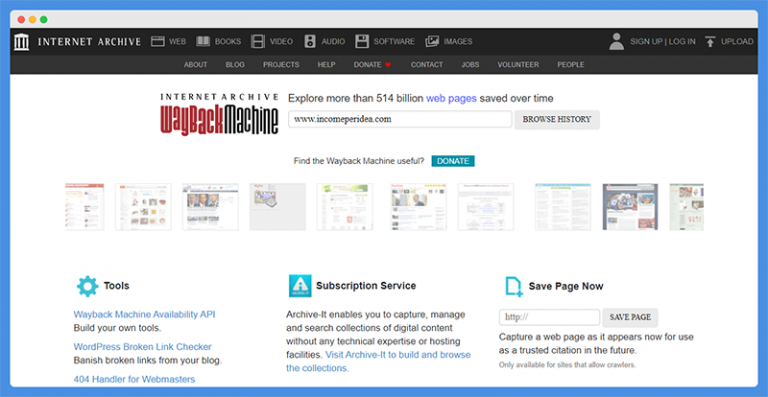Open the People menu item
Viewport: 768px width, 397px height.
click(x=571, y=65)
